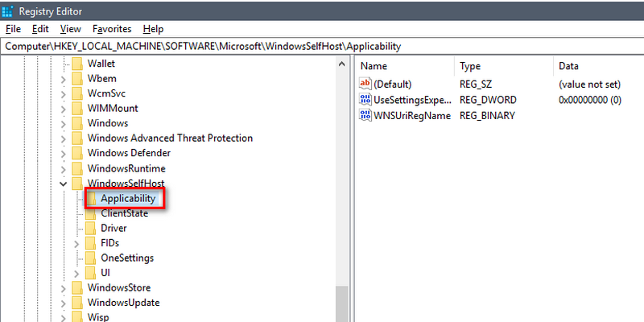The width and height of the screenshot is (644, 322).
Task: Click the Registry Editor title bar icon
Action: (x=8, y=11)
